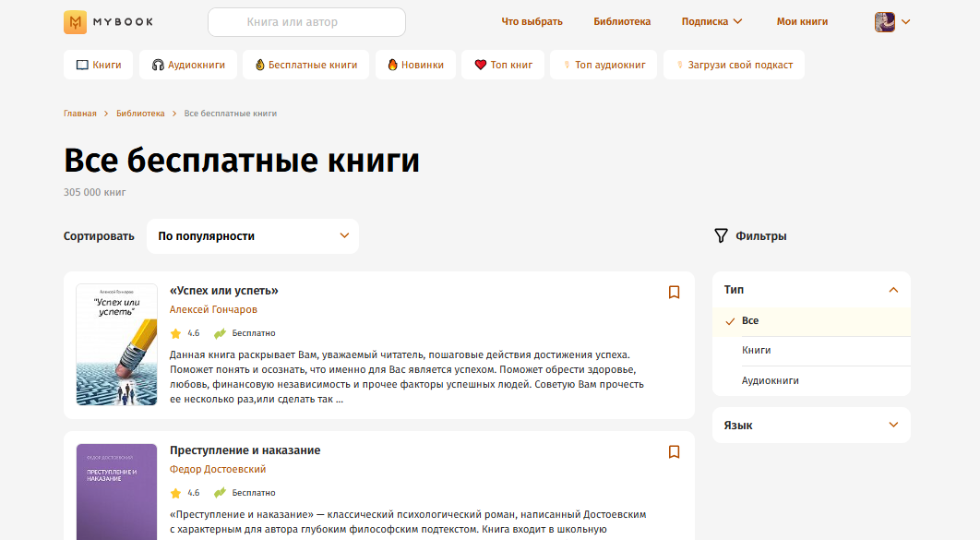The width and height of the screenshot is (980, 540).
Task: Click the Книга или автор search field
Action: tap(306, 22)
